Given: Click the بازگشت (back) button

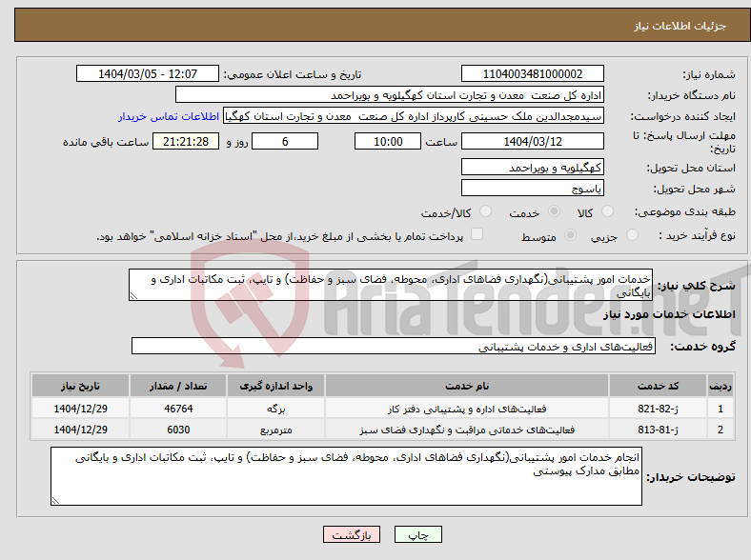Looking at the screenshot, I should 352,534.
